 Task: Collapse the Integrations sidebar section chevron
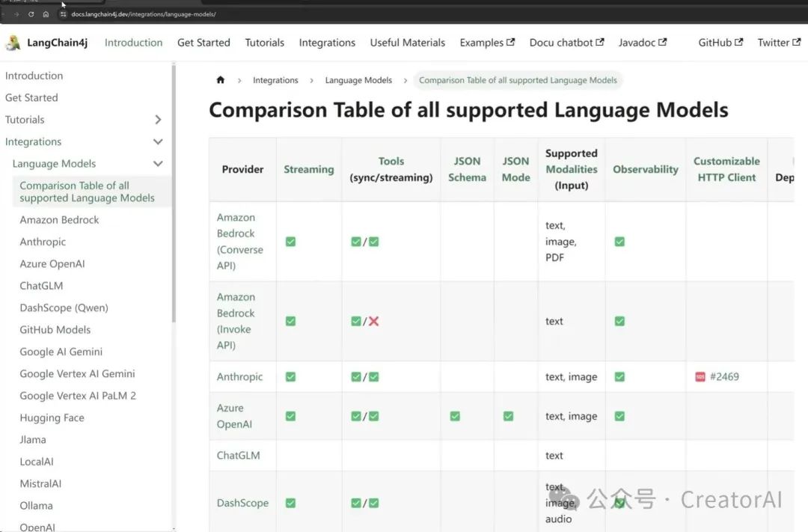(158, 141)
